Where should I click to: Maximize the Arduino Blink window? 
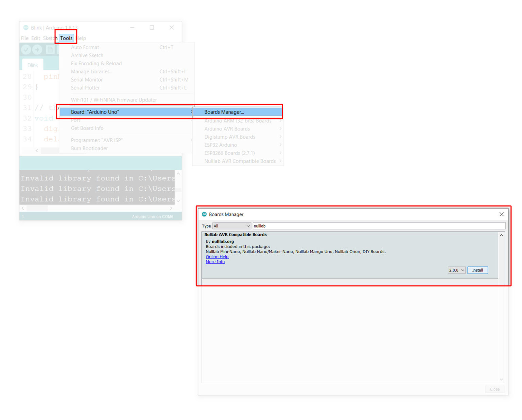152,28
